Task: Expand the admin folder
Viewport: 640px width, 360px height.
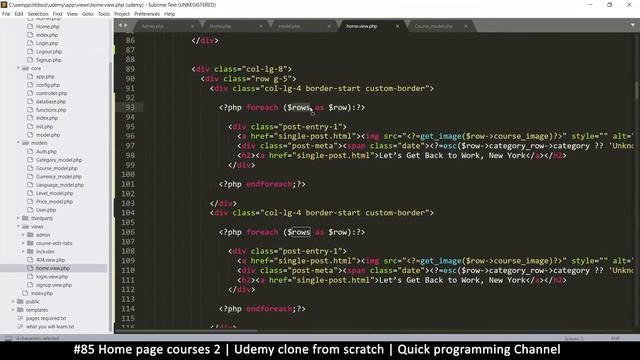Action: pos(23,235)
